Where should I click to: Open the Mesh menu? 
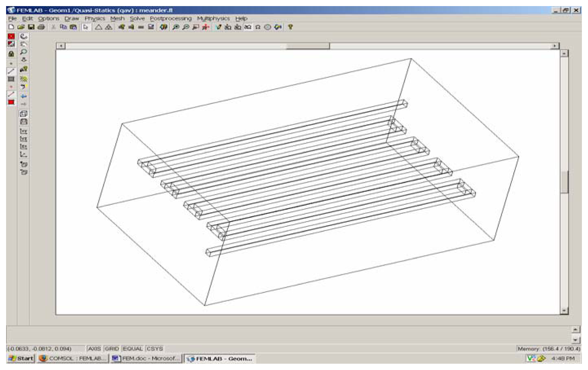pyautogui.click(x=117, y=19)
